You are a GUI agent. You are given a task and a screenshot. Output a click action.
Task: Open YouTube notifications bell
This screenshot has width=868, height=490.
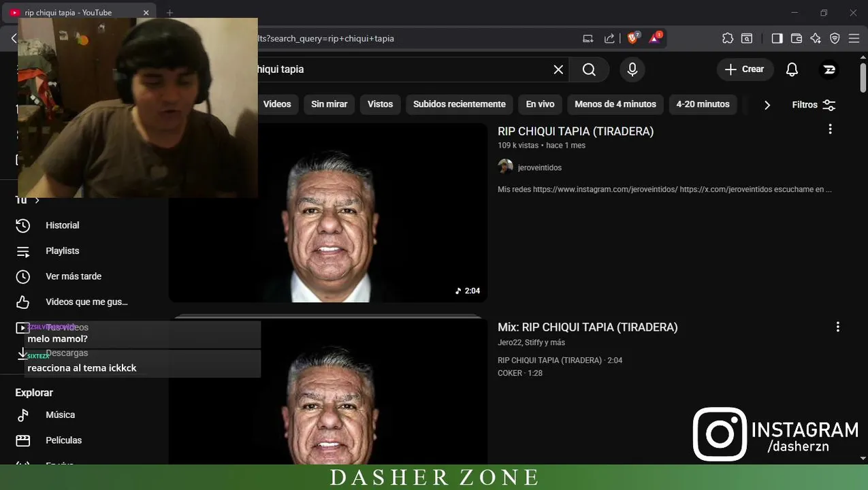pos(792,69)
